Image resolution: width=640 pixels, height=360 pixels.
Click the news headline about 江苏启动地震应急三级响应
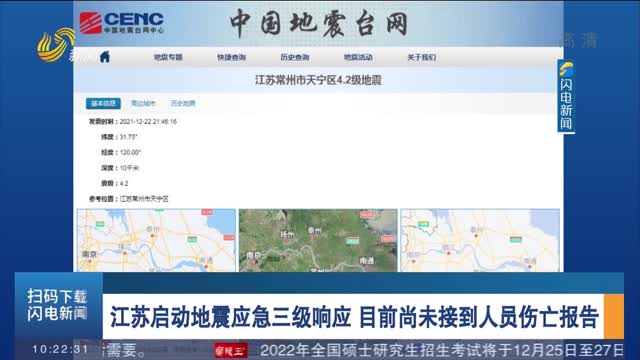point(354,316)
